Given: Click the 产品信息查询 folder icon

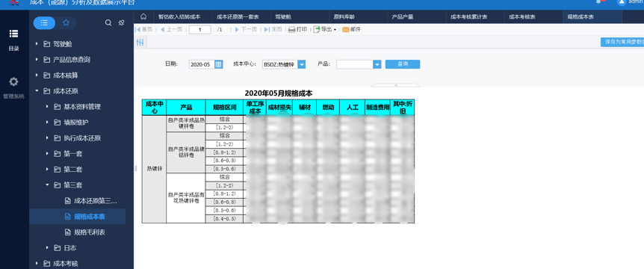Looking at the screenshot, I should tap(47, 60).
